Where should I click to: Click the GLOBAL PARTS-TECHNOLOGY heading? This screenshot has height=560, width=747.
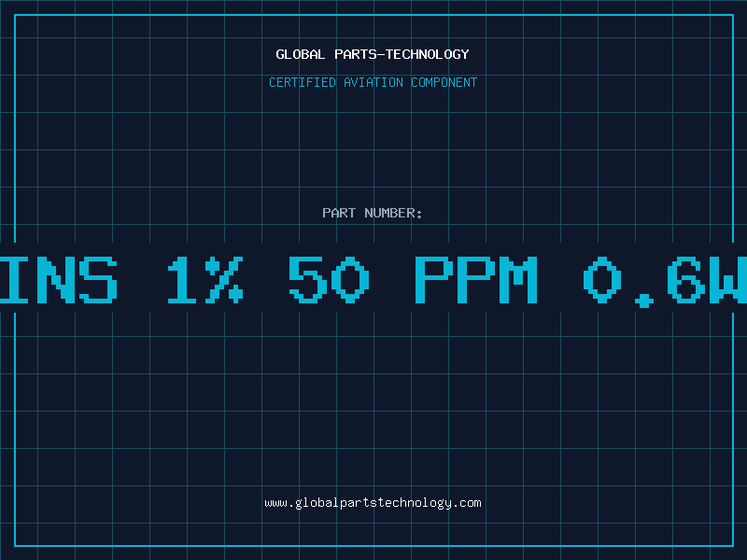[373, 54]
